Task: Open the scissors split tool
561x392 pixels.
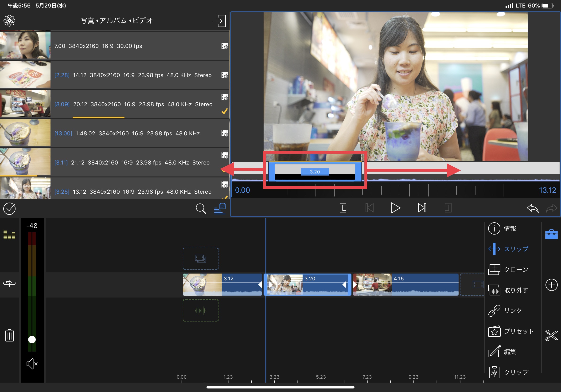Action: (551, 335)
